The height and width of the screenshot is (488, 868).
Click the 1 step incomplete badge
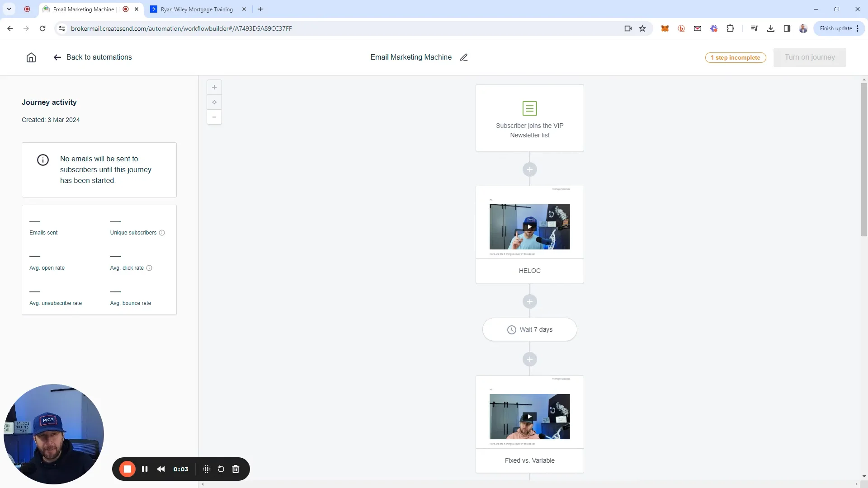[736, 57]
